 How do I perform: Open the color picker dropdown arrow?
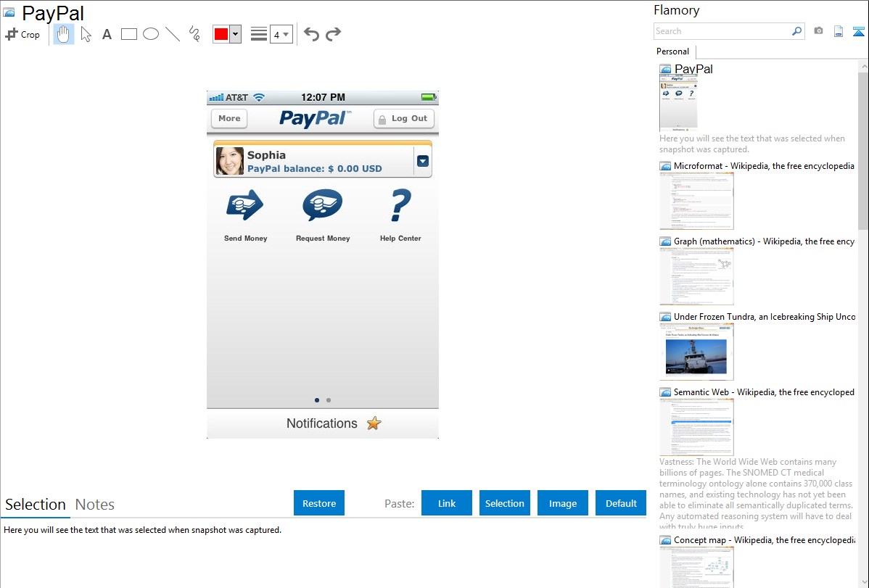(236, 34)
